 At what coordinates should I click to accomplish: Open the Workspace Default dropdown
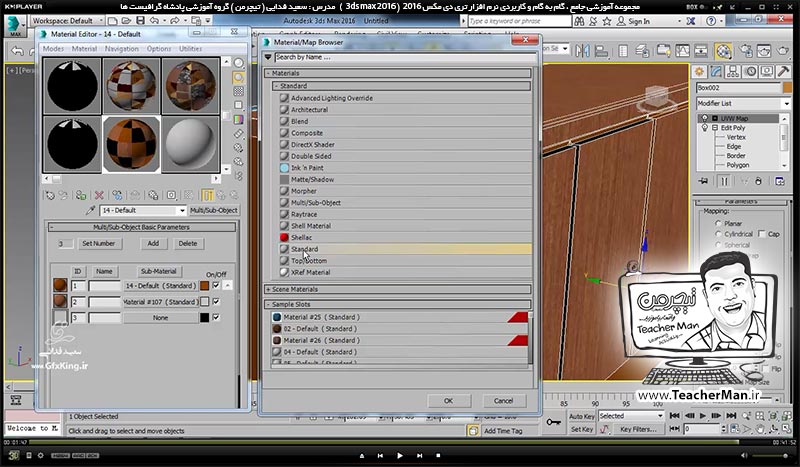pos(67,20)
